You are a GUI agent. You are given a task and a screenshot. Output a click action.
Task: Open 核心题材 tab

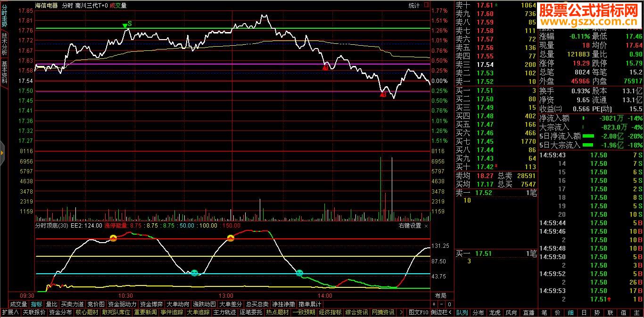[87, 312]
